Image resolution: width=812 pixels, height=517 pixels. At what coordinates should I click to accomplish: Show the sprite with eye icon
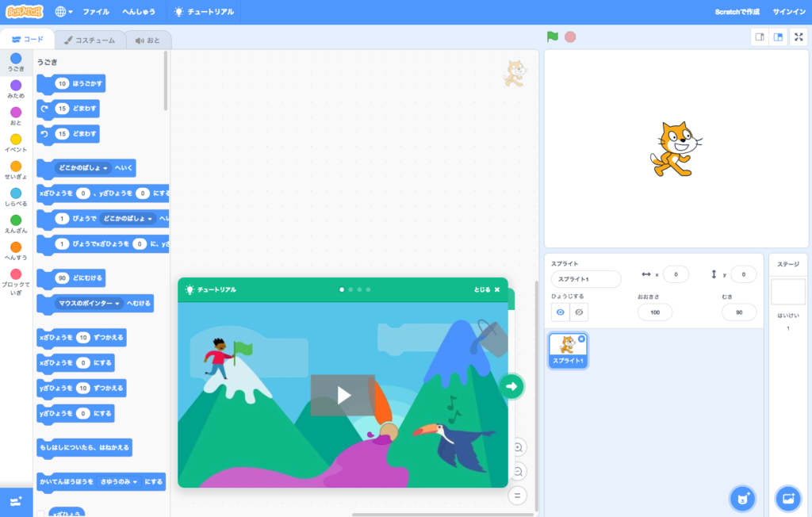561,312
